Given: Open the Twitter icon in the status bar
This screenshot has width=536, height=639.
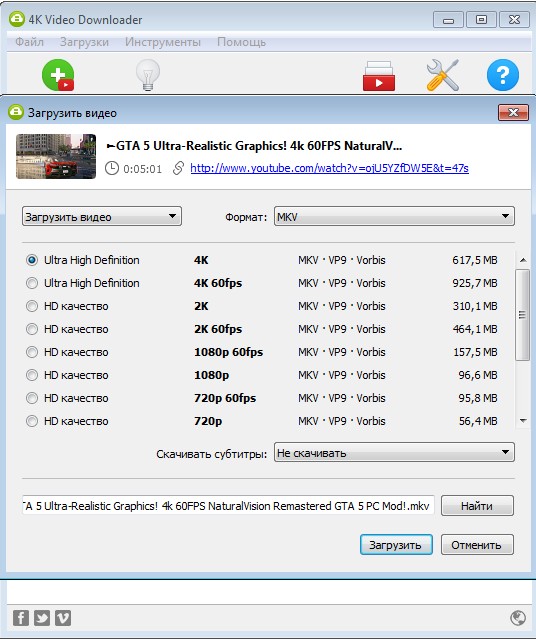Looking at the screenshot, I should 42,618.
